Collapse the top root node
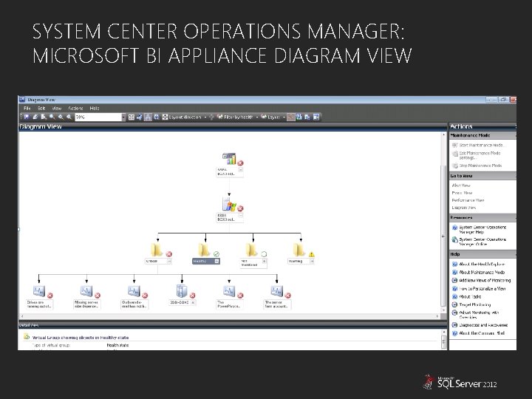 tap(241, 170)
